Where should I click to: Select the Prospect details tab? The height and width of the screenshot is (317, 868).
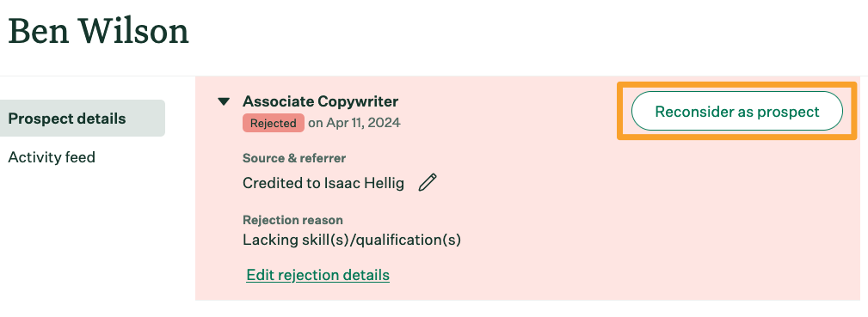click(x=83, y=119)
